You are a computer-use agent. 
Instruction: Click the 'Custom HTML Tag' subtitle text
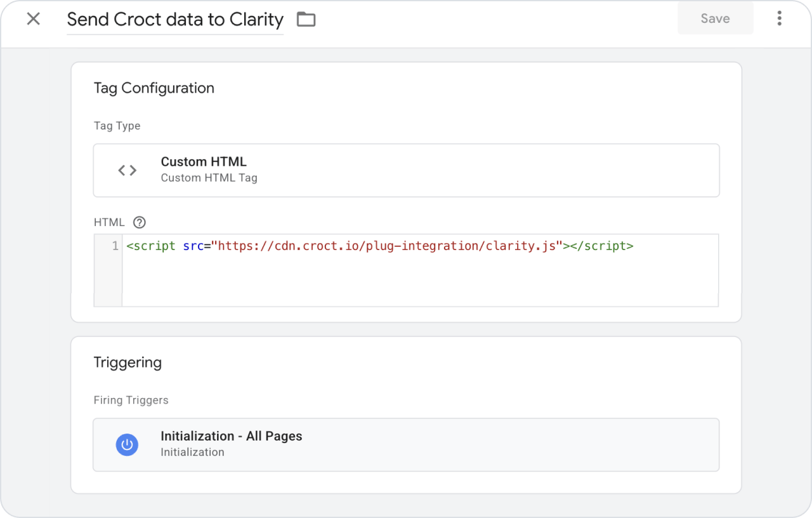[209, 178]
